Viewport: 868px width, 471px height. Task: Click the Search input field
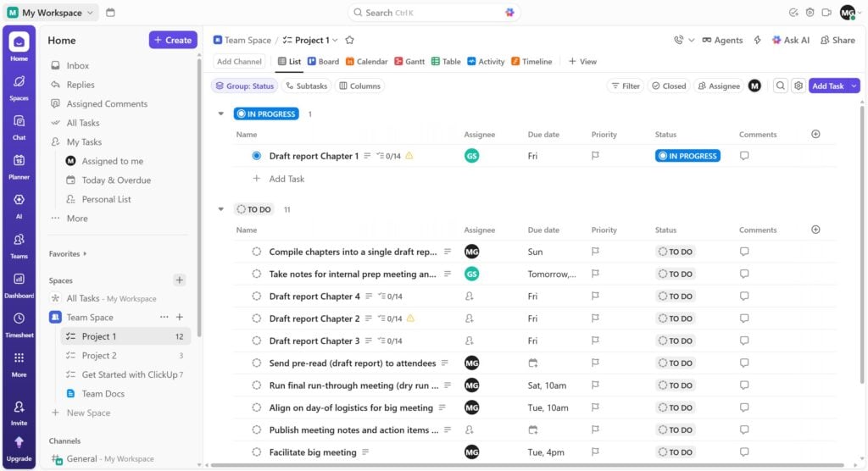(x=434, y=12)
